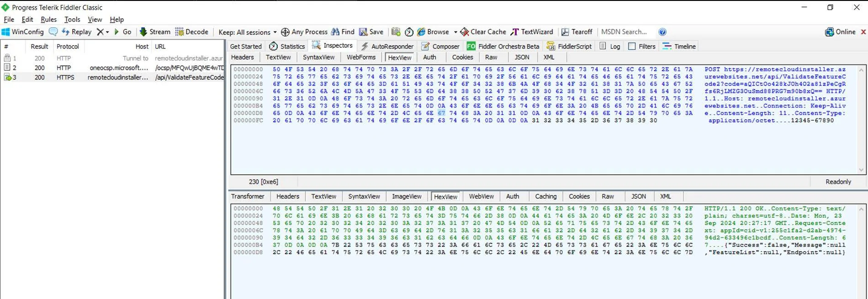The image size is (868, 299).
Task: Open the Help menu
Action: [116, 19]
